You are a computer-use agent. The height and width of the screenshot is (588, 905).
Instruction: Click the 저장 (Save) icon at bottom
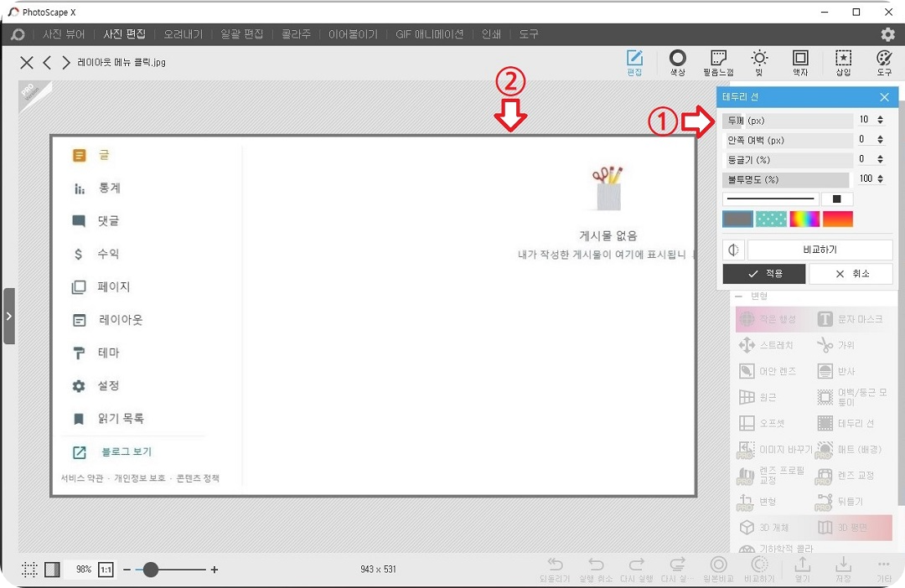click(x=842, y=570)
